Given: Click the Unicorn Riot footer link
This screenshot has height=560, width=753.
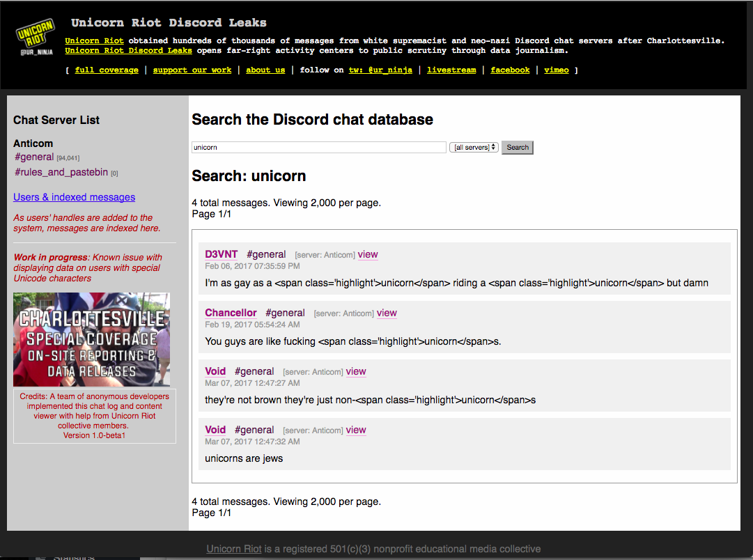Looking at the screenshot, I should [x=234, y=549].
